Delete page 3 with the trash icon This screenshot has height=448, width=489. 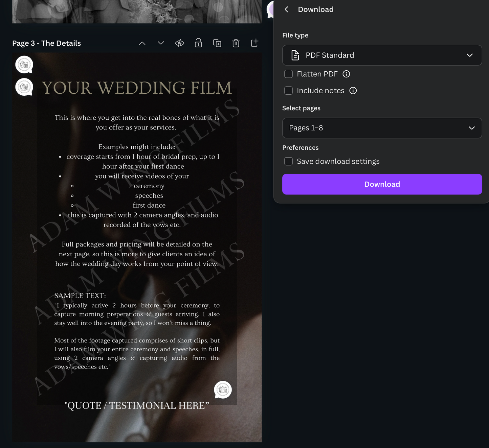tap(236, 43)
